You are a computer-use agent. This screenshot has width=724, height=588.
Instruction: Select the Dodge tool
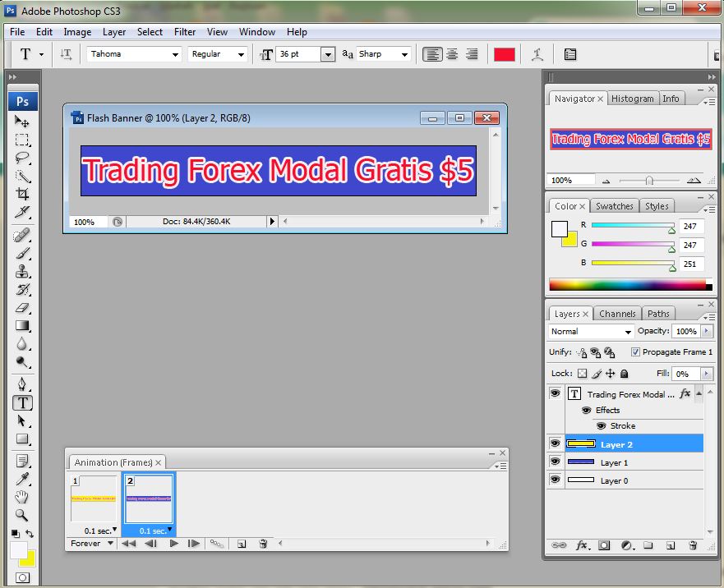[21, 362]
